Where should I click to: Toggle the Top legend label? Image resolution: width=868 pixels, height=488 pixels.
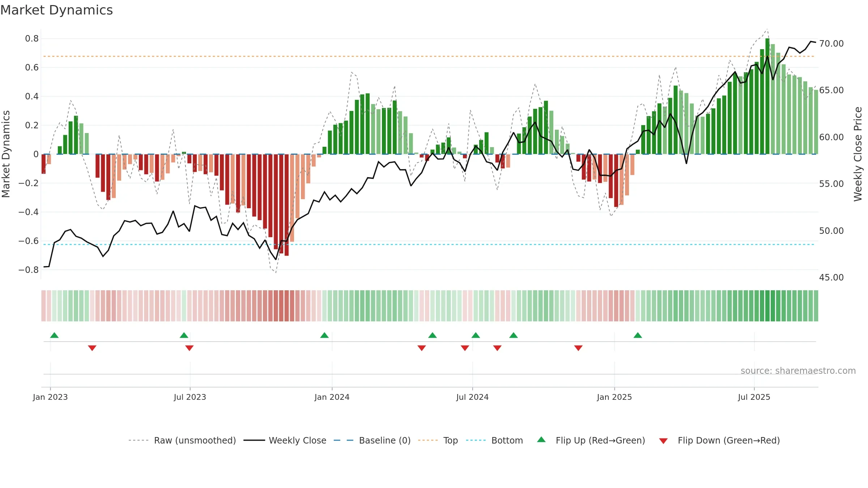[x=451, y=440]
